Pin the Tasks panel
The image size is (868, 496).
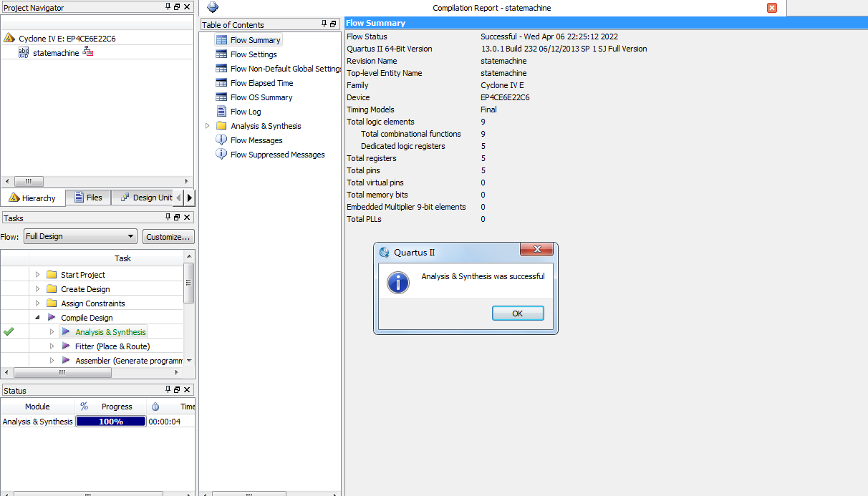click(168, 218)
